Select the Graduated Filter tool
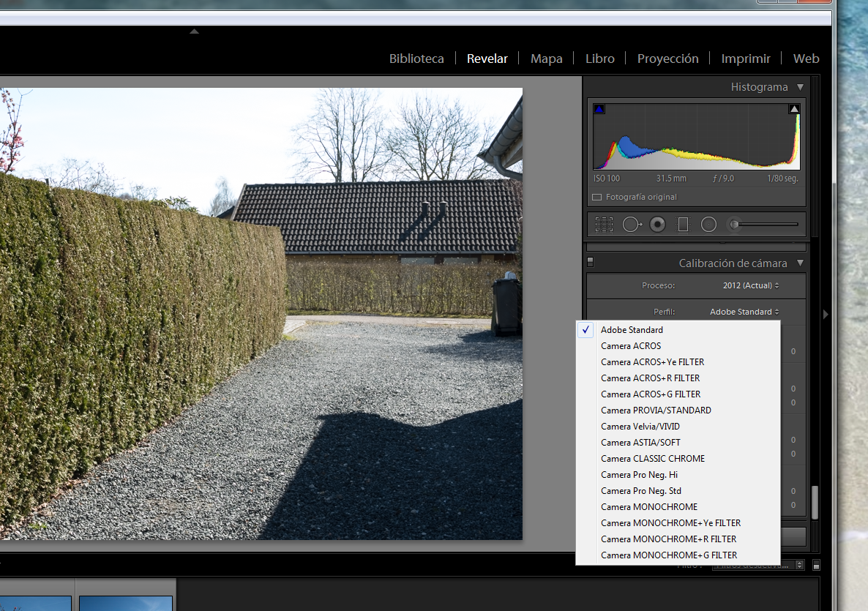 point(683,224)
